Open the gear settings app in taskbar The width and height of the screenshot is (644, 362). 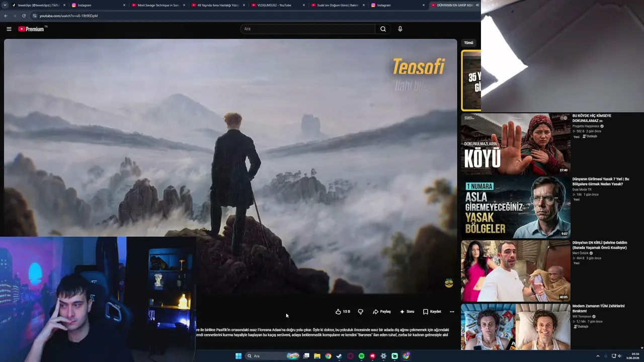pyautogui.click(x=383, y=356)
